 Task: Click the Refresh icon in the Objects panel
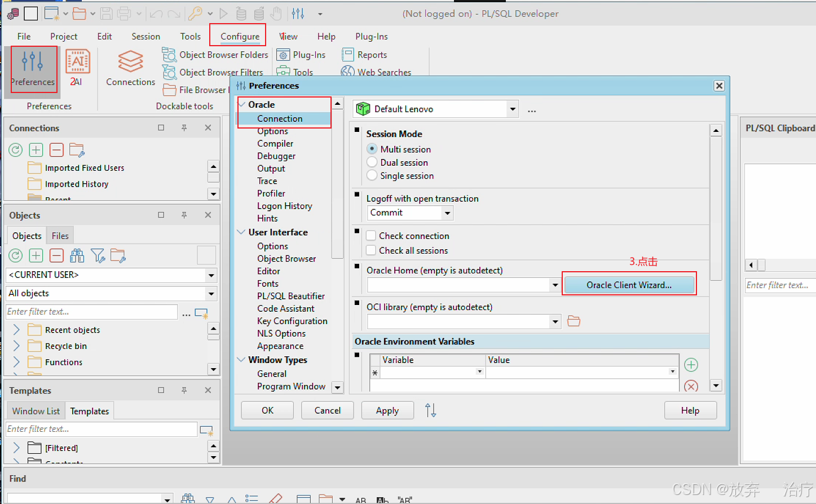(15, 255)
